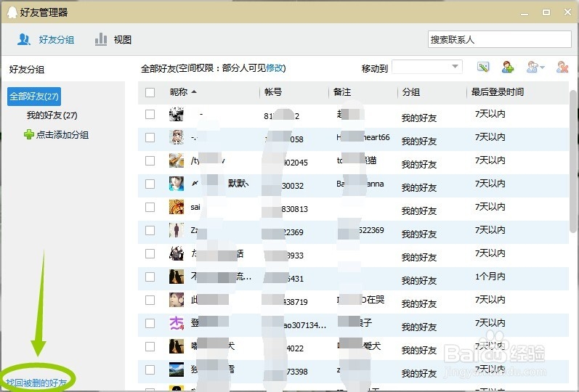Click avatar of account ending 3933
Viewport: 579px width, 392px height.
tap(177, 253)
